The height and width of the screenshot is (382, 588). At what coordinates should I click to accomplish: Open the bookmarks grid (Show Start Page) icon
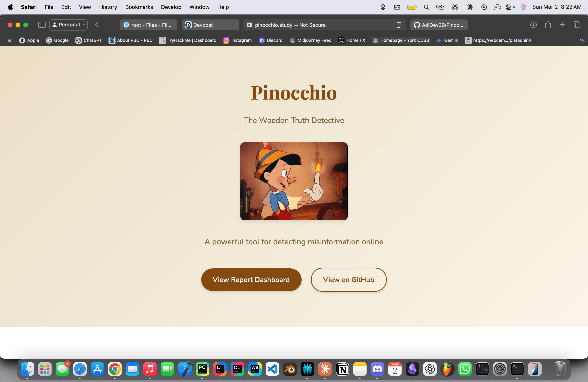pos(9,40)
